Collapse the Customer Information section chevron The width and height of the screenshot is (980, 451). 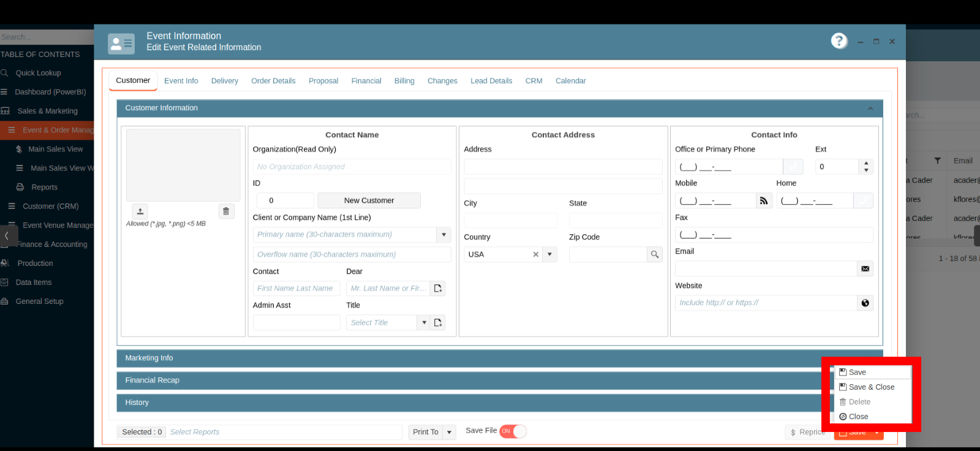pyautogui.click(x=870, y=108)
